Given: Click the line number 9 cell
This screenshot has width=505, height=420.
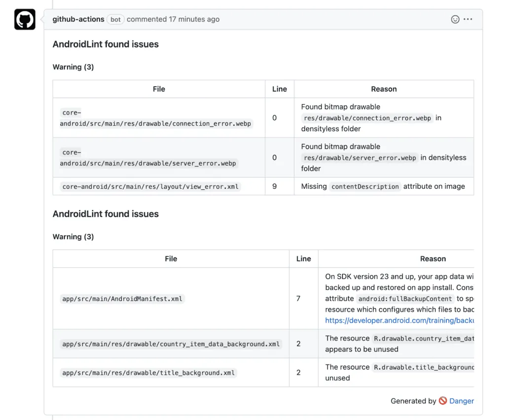Looking at the screenshot, I should click(275, 186).
